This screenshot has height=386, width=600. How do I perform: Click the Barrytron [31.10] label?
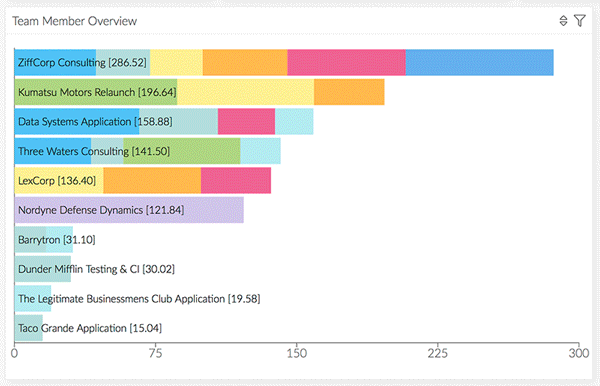57,240
